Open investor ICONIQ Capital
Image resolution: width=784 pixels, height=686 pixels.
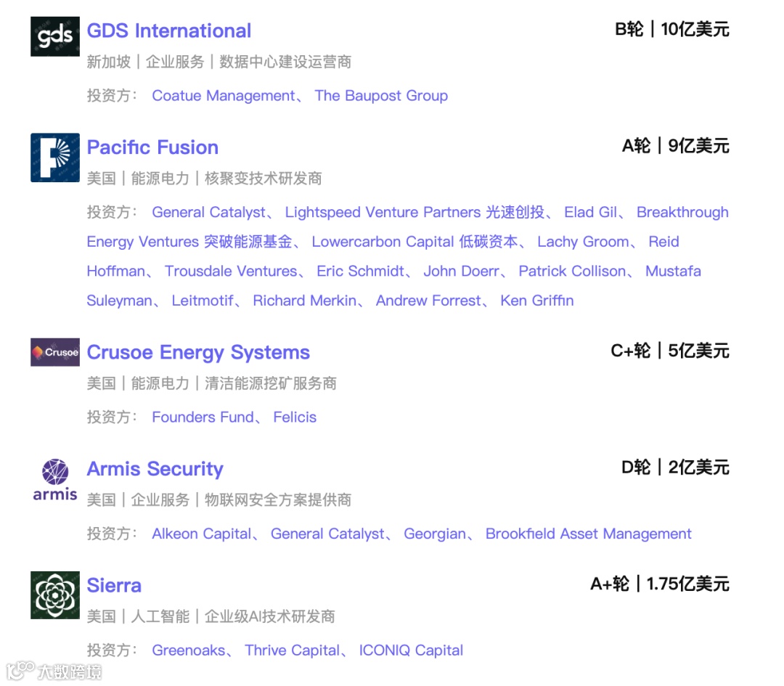click(x=411, y=650)
